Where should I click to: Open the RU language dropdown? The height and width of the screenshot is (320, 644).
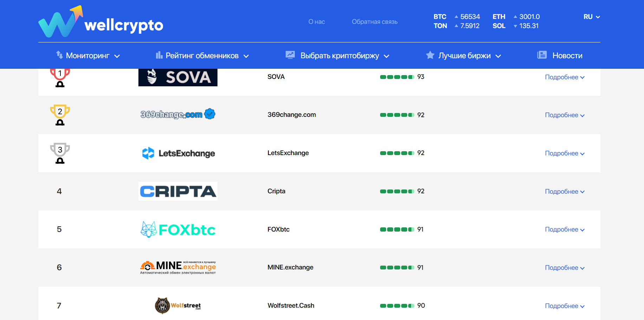pos(592,17)
